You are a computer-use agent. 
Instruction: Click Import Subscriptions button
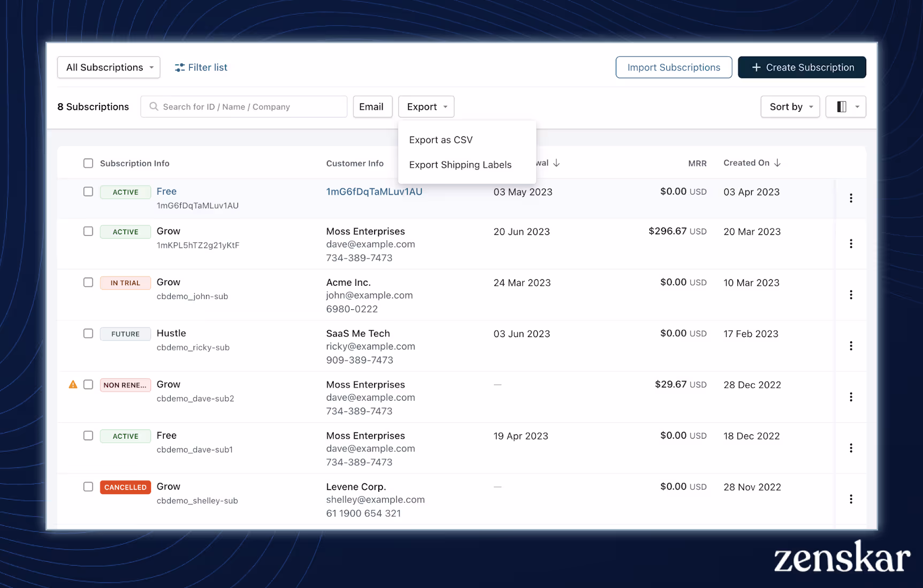pyautogui.click(x=674, y=67)
